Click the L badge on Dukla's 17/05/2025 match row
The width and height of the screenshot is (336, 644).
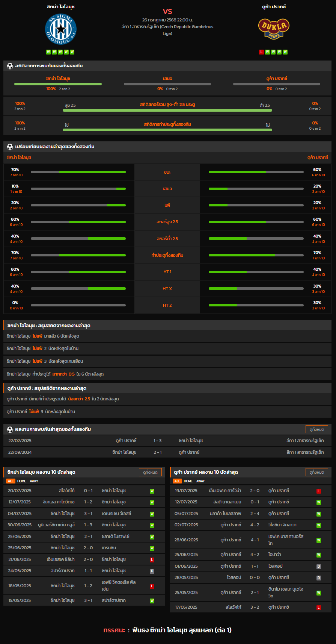click(x=319, y=608)
